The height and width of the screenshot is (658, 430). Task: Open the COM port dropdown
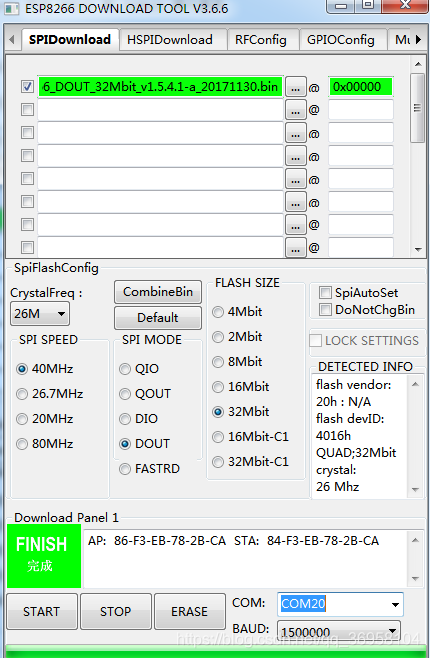point(395,604)
